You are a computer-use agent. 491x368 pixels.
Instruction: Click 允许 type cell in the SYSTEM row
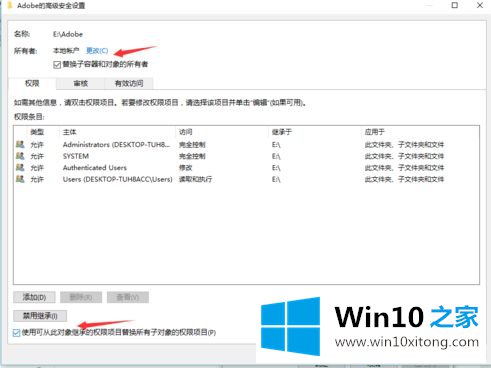(37, 156)
